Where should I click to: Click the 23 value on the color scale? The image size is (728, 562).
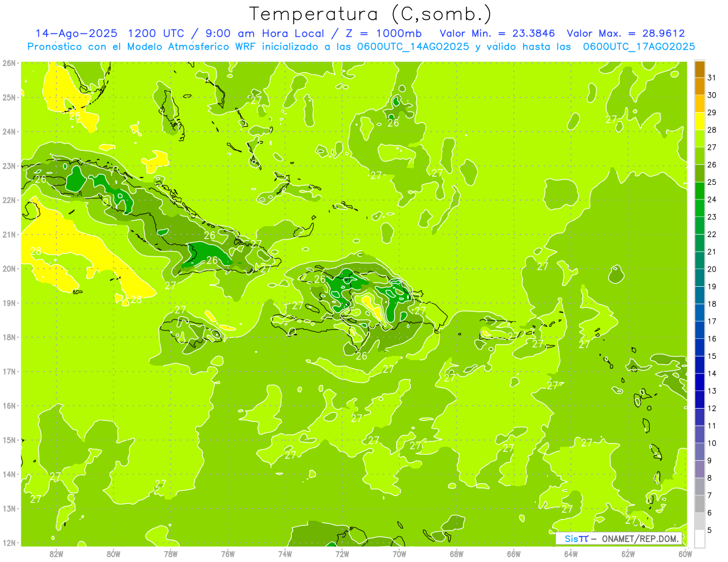pos(712,217)
